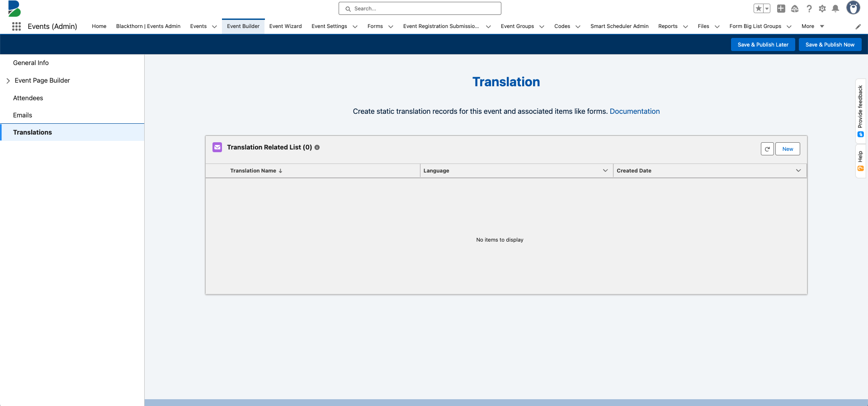Select Translations in the sidebar
Screen dimensions: 868x406
point(72,132)
